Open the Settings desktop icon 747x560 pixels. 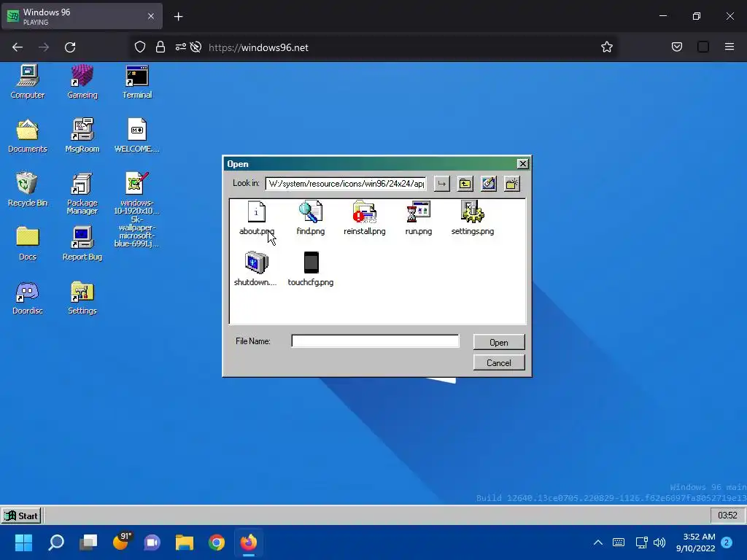point(82,297)
